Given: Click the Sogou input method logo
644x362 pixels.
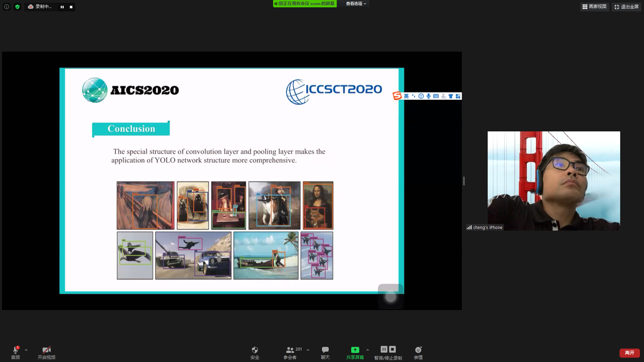Looking at the screenshot, I should coord(397,96).
